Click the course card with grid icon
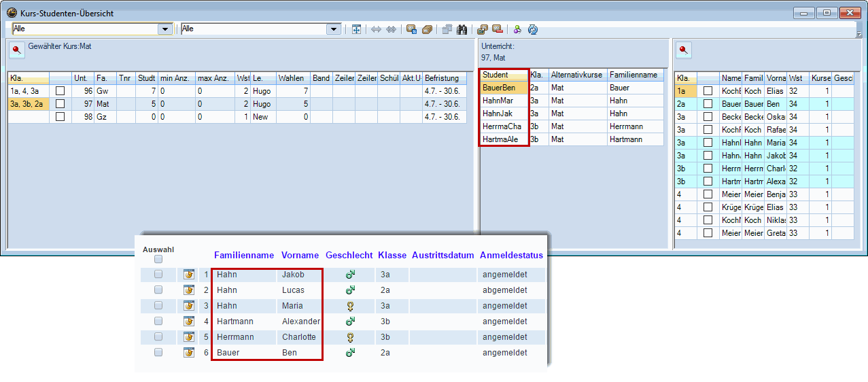The width and height of the screenshot is (868, 382). (412, 29)
